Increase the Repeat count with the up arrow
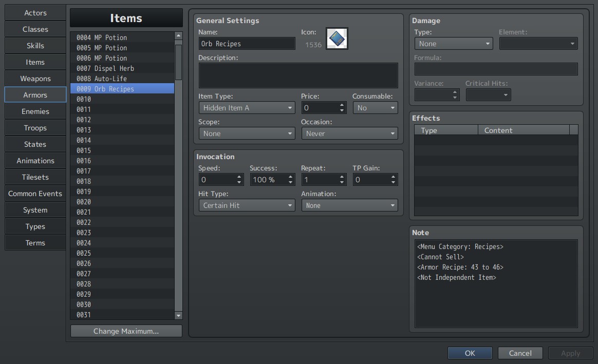The height and width of the screenshot is (364, 598). [x=342, y=177]
